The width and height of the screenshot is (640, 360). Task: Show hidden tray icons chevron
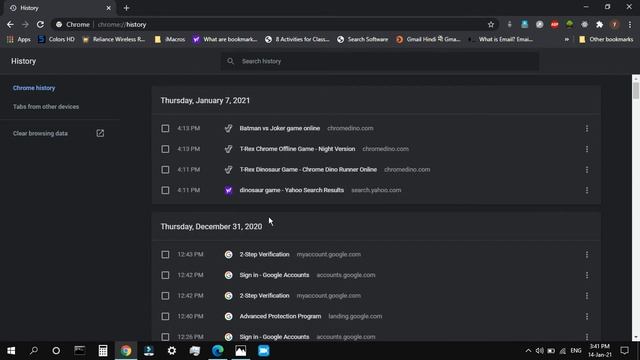pyautogui.click(x=528, y=351)
